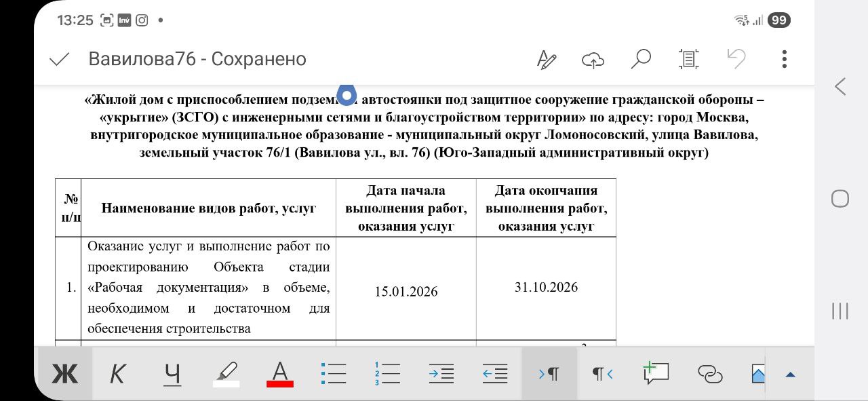Tap battery indicator showing 99
The image size is (868, 401).
tap(779, 20)
